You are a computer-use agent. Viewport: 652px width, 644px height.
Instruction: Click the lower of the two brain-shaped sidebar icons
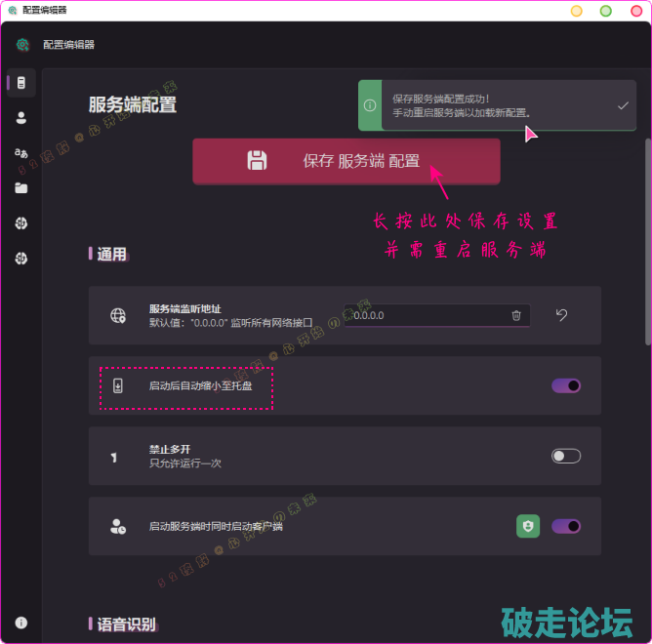point(20,259)
